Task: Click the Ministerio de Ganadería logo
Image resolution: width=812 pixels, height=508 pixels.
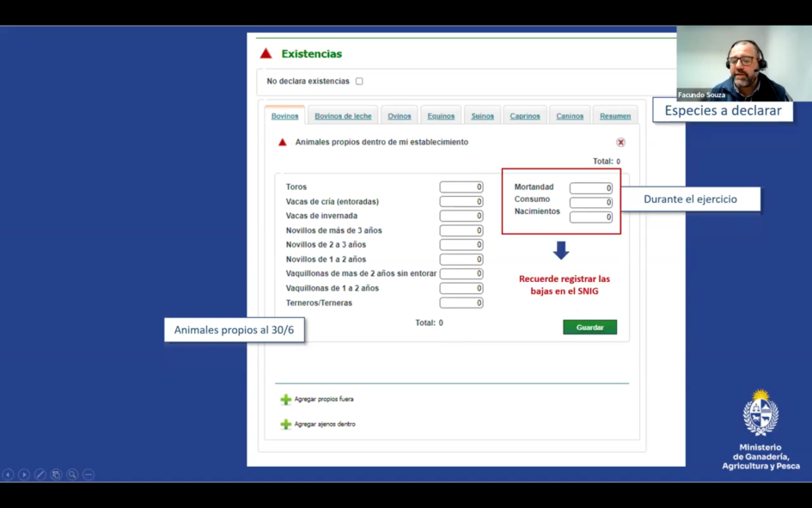Action: point(760,430)
